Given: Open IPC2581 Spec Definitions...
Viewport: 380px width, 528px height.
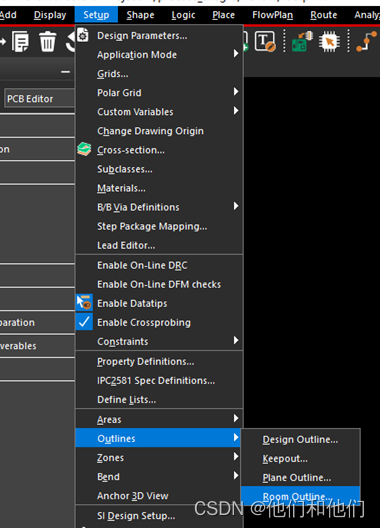Looking at the screenshot, I should click(x=159, y=381).
